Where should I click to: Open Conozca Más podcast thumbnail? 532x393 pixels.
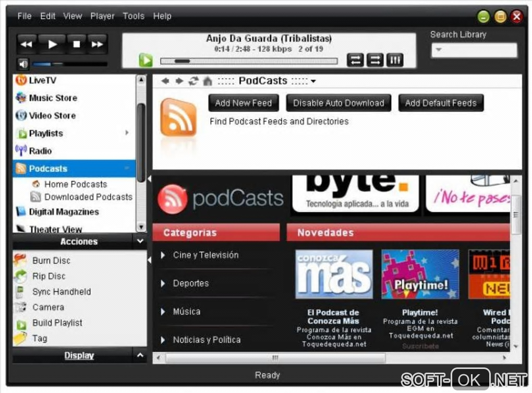[334, 274]
